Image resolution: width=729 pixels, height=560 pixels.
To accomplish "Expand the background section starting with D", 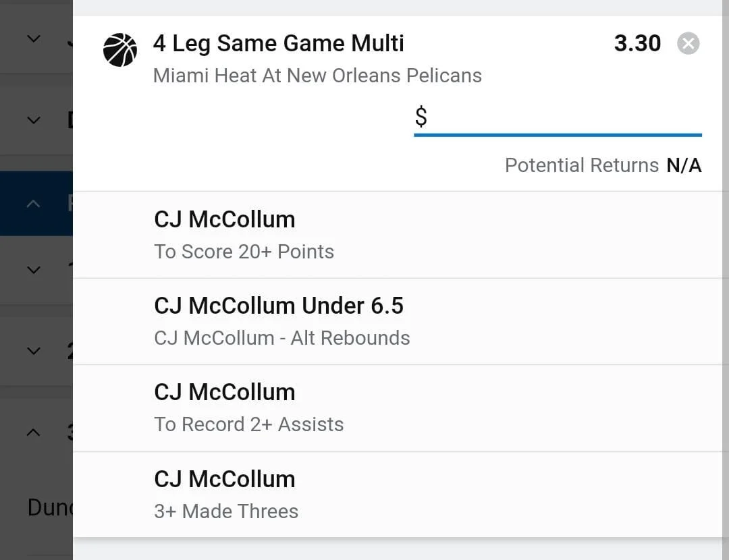I will pos(34,120).
